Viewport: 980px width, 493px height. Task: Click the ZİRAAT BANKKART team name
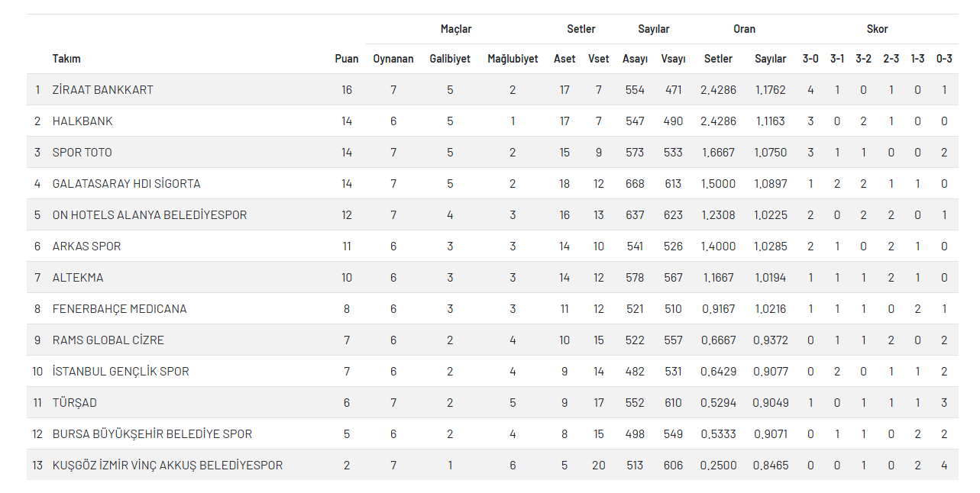pyautogui.click(x=102, y=90)
